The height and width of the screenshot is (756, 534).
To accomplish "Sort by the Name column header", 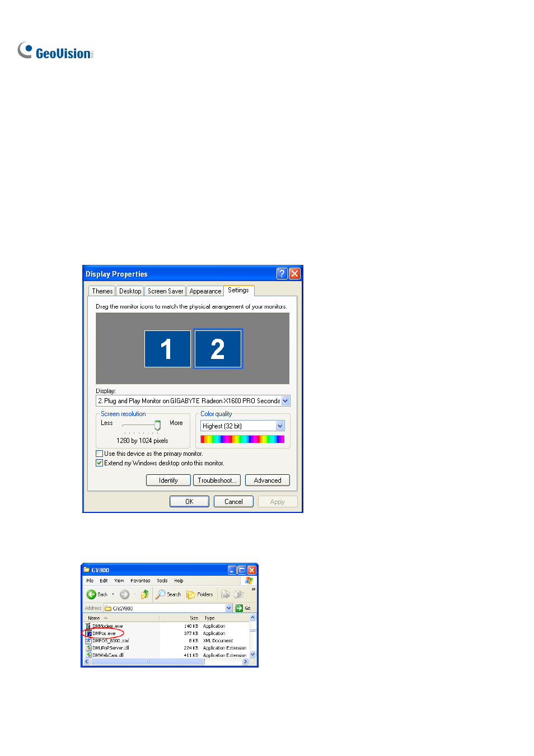I will 121,618.
